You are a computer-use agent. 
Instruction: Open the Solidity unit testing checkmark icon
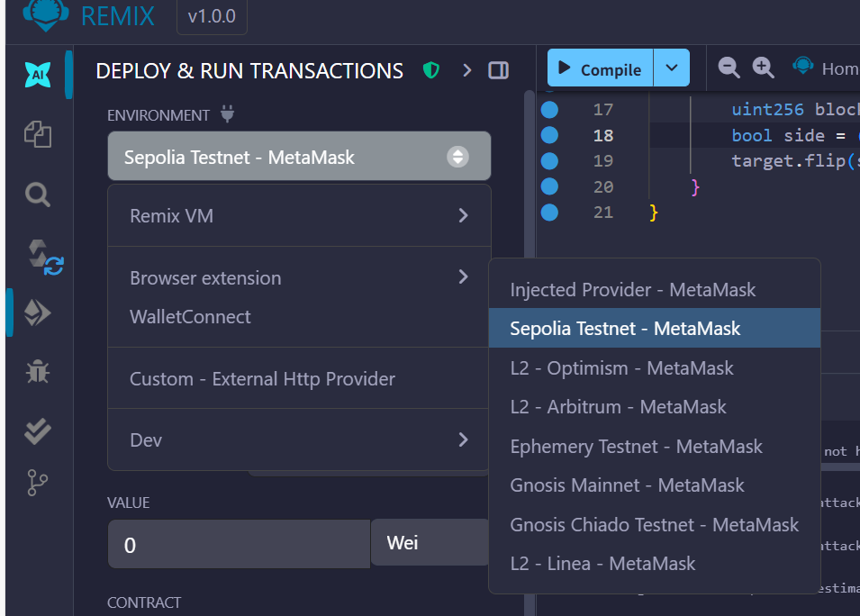coord(38,431)
